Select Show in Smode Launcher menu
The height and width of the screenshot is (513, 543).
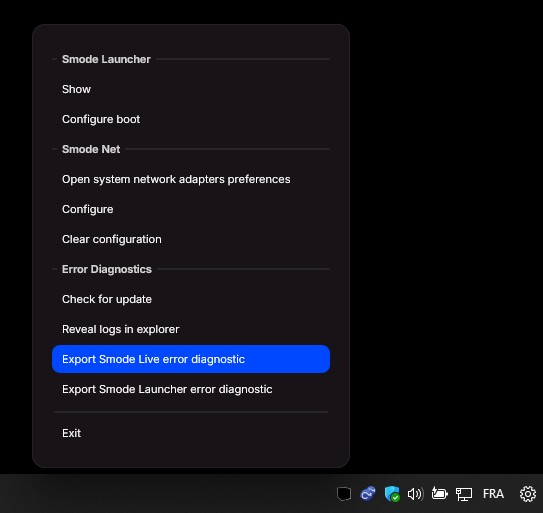(x=191, y=89)
